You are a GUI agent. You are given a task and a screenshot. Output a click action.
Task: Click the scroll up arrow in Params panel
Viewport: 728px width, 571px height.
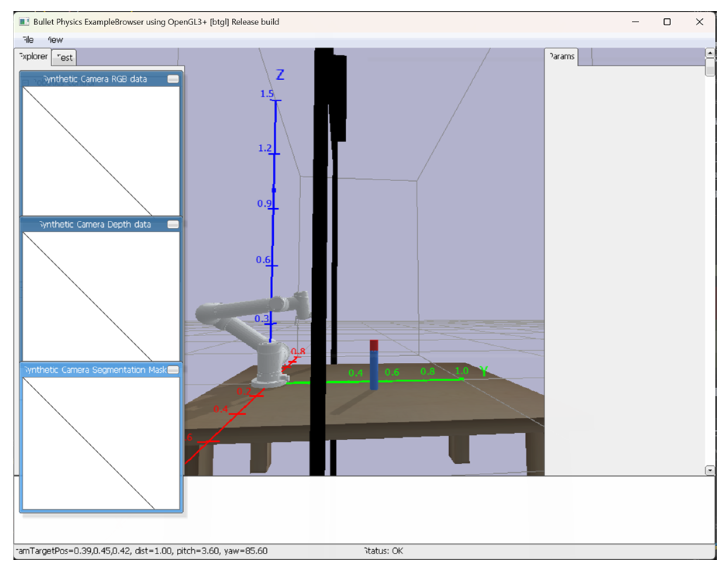click(x=709, y=53)
